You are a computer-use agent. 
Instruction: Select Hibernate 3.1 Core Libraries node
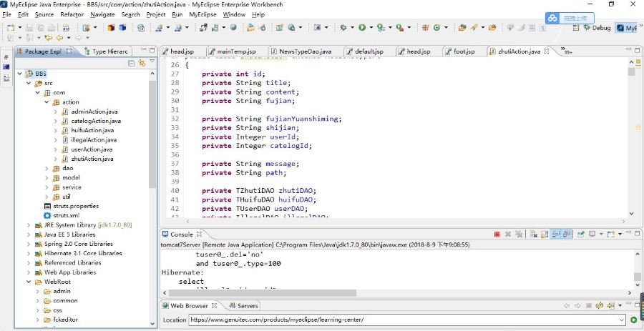pos(78,254)
